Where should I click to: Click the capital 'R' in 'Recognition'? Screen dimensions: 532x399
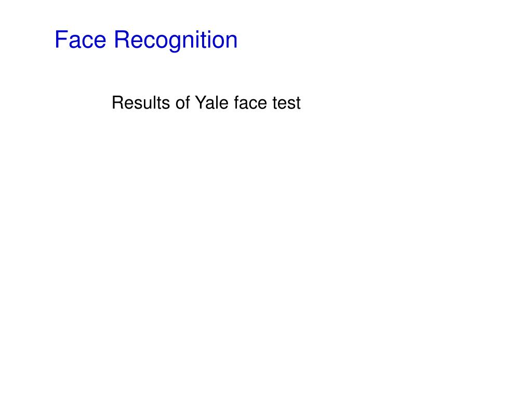point(122,39)
